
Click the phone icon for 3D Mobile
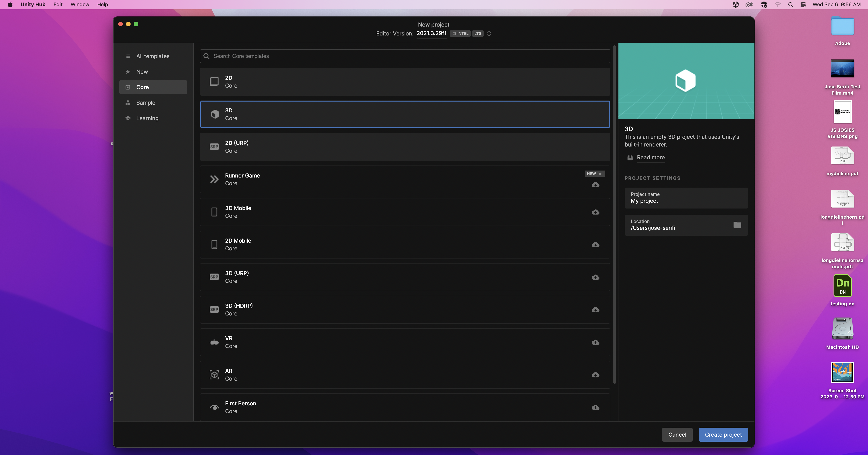point(214,212)
